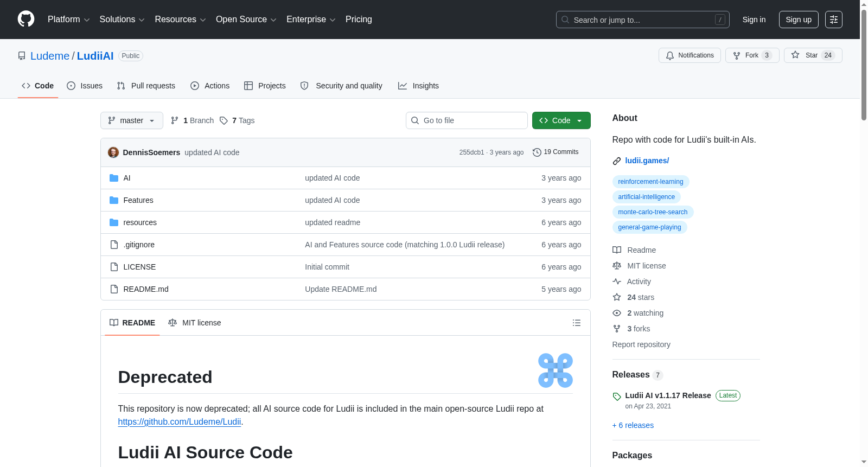Open the master branch selector dropdown
The height and width of the screenshot is (467, 868).
(x=132, y=120)
